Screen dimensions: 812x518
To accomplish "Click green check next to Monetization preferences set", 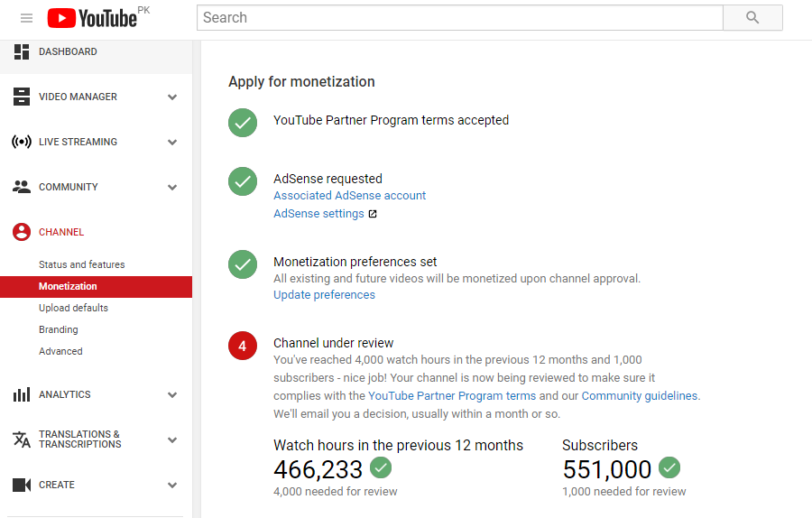I will [x=243, y=264].
